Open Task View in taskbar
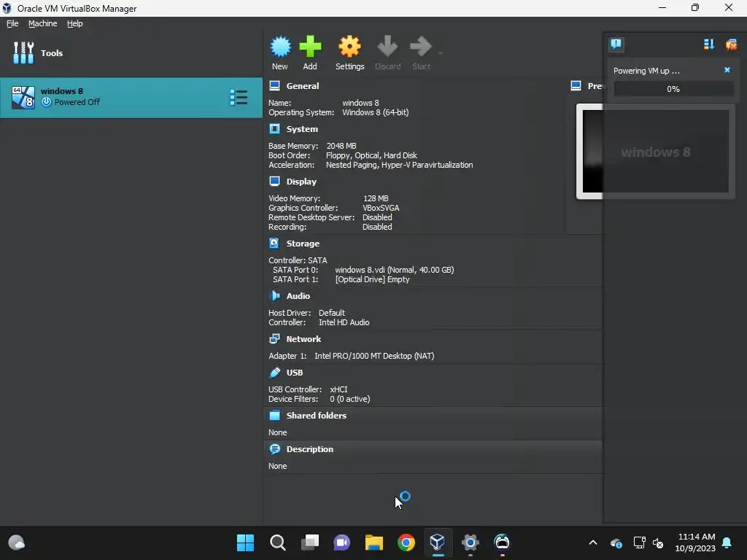Viewport: 747px width, 560px height. coord(309,542)
